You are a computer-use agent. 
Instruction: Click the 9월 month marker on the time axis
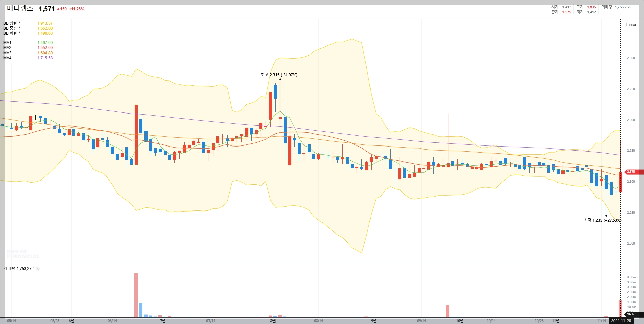coord(374,321)
